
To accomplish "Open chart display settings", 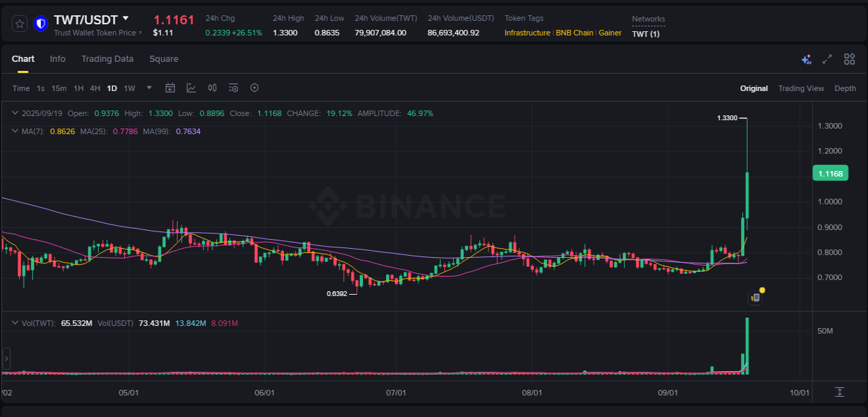I will (x=233, y=88).
